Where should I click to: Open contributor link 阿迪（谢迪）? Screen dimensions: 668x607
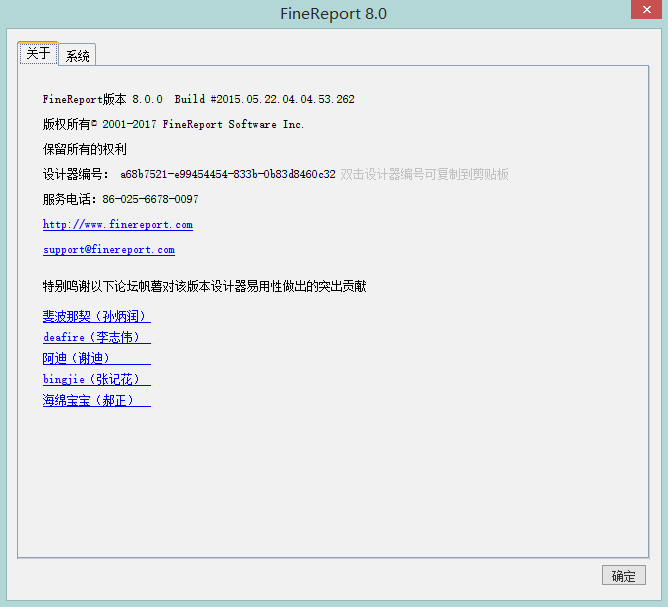[97, 358]
